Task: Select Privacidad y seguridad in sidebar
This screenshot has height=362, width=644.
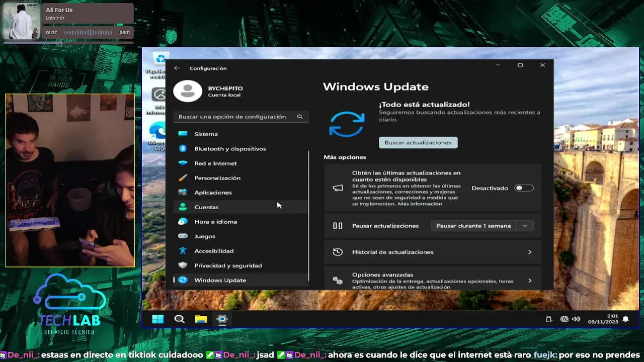Action: (x=240, y=265)
